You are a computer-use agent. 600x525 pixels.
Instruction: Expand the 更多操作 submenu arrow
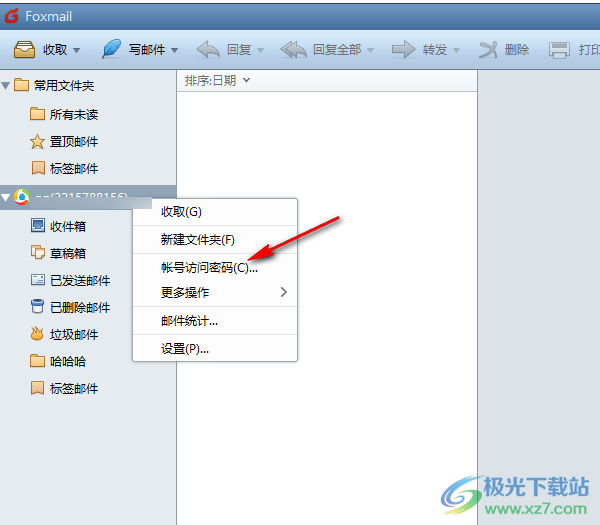coord(284,292)
